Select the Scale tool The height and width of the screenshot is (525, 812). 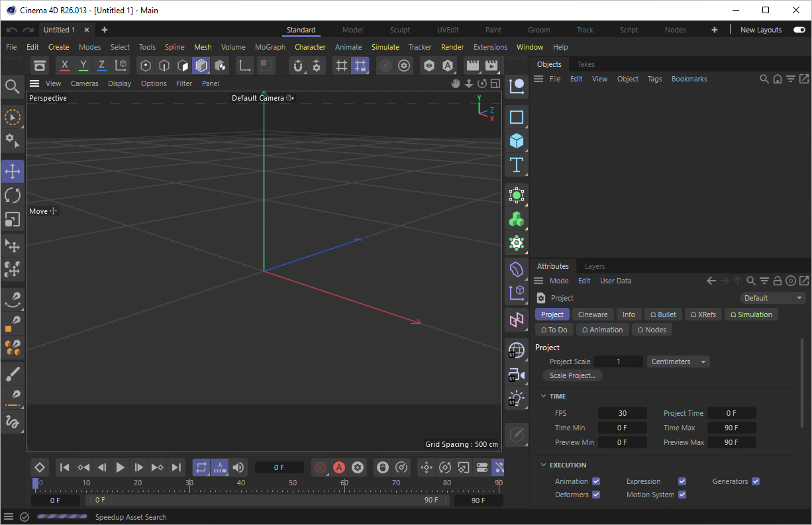pyautogui.click(x=13, y=219)
